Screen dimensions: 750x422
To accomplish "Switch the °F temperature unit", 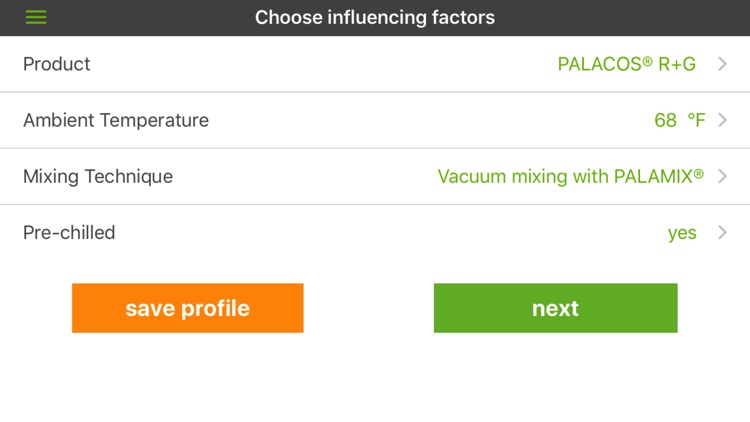I will 696,120.
